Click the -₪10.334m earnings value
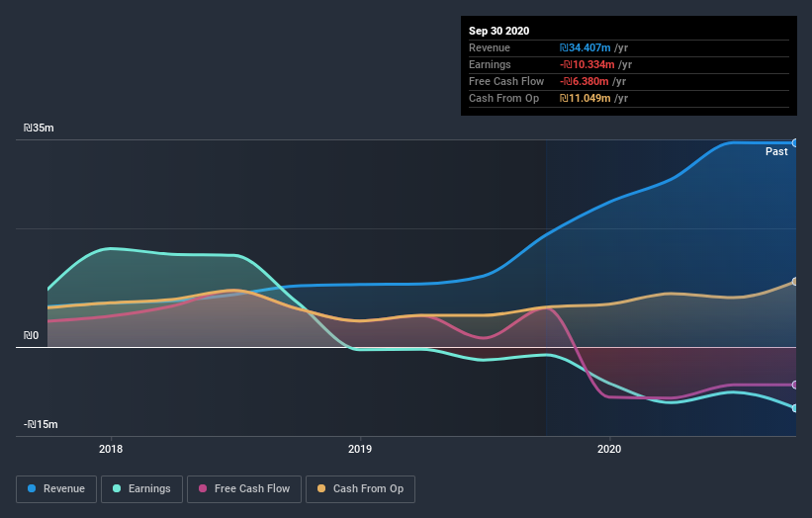Viewport: 812px width, 518px height. 586,64
